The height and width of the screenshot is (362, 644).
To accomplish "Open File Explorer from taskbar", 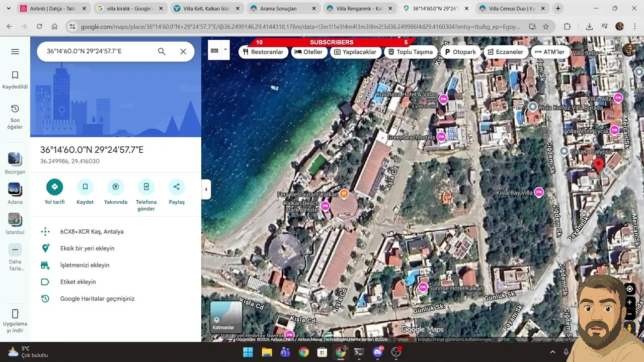I will click(267, 352).
